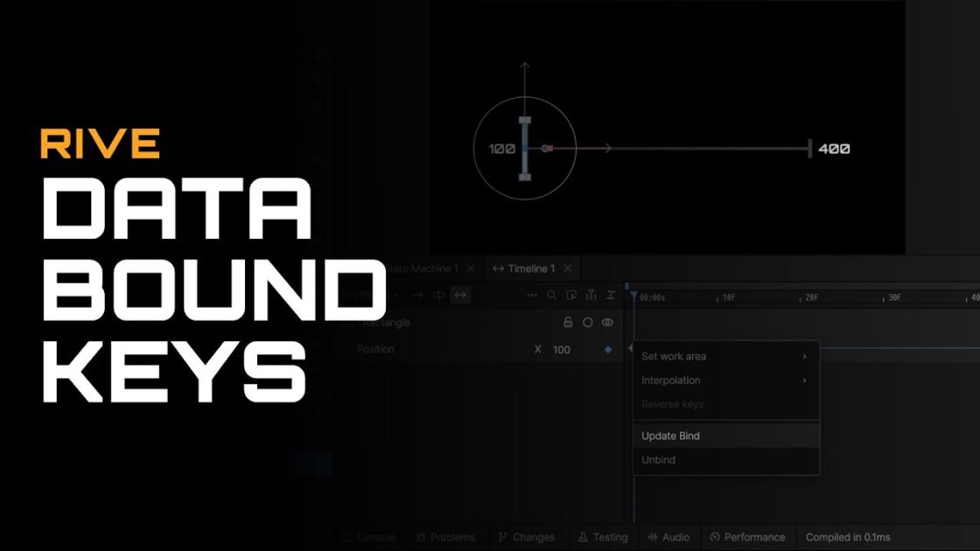
Task: Click the circle solo icon on Rectangle row
Action: click(x=587, y=323)
